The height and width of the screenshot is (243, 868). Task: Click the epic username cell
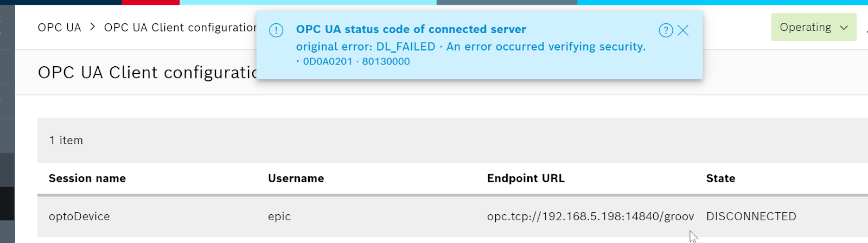(279, 216)
